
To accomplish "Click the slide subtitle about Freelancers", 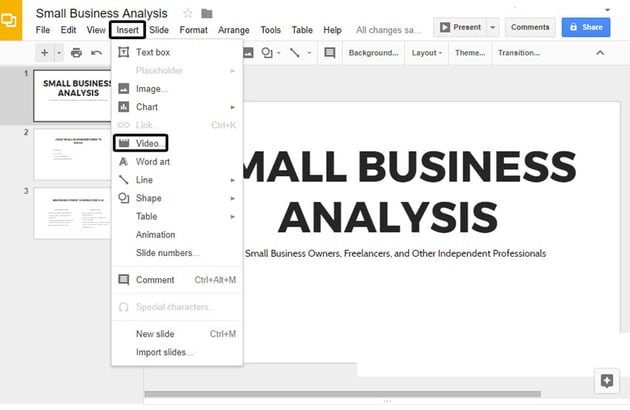I will pos(395,254).
